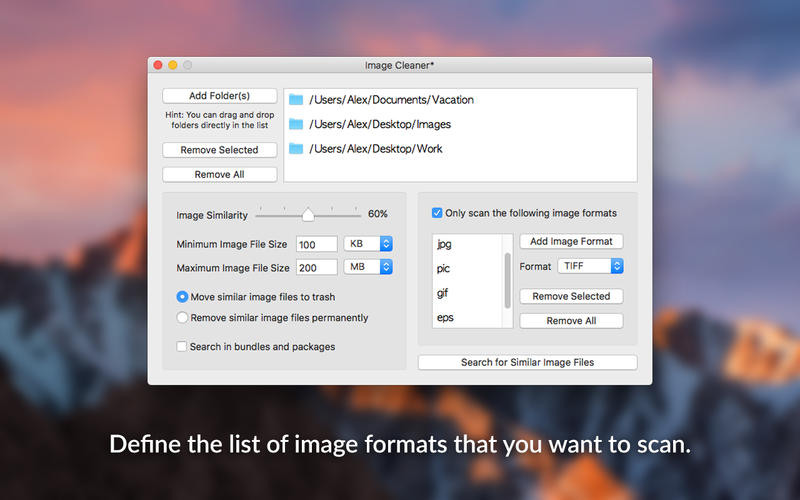
Task: Click Remove All in the formats panel
Action: click(x=571, y=321)
